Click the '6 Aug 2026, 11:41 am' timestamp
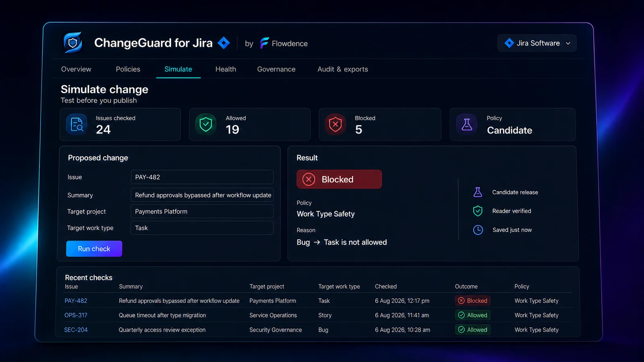 [402, 315]
